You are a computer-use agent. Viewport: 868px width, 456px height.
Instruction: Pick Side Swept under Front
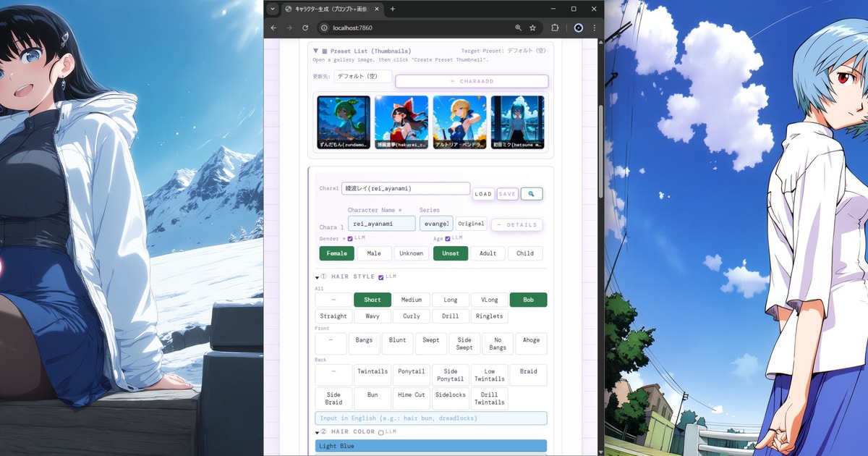tap(464, 344)
